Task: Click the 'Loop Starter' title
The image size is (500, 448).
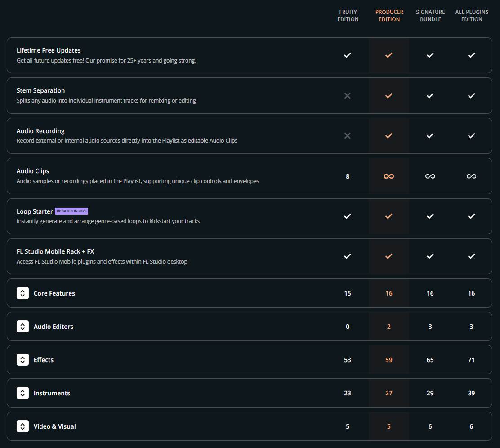Action: 35,211
